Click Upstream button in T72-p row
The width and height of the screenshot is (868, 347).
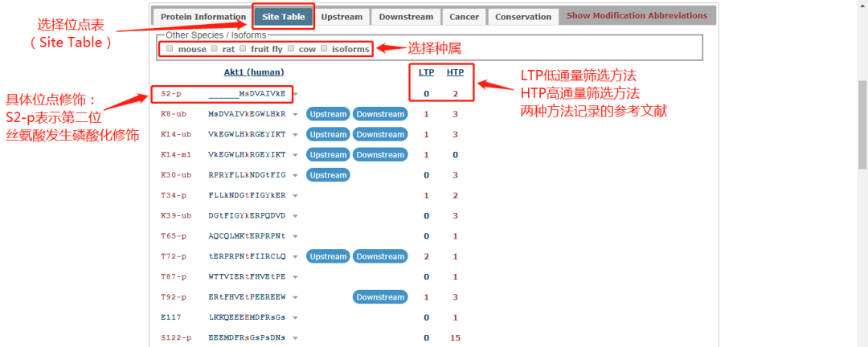pyautogui.click(x=328, y=256)
